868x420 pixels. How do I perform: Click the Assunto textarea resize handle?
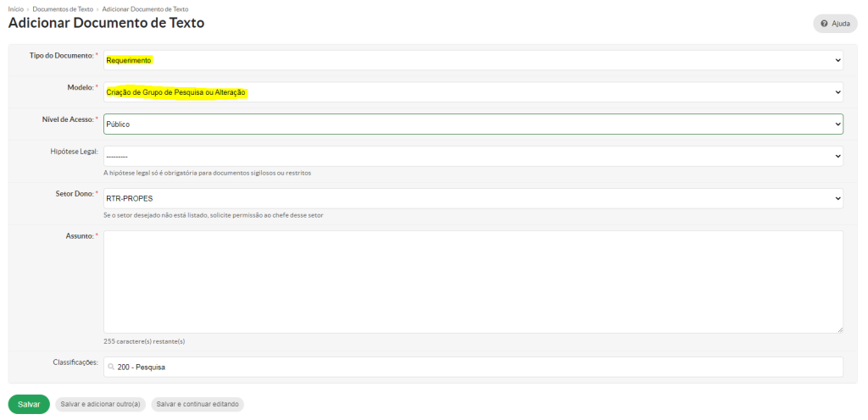pos(839,329)
